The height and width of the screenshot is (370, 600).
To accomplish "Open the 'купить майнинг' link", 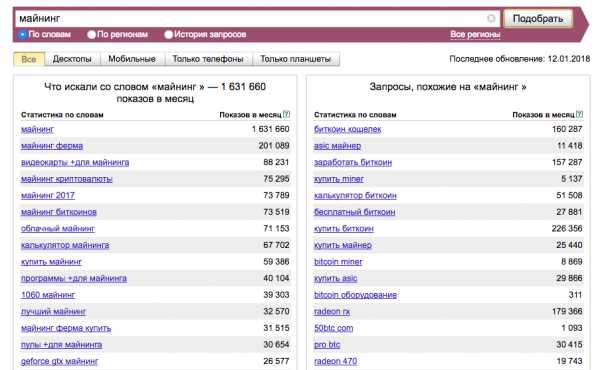I will (51, 262).
